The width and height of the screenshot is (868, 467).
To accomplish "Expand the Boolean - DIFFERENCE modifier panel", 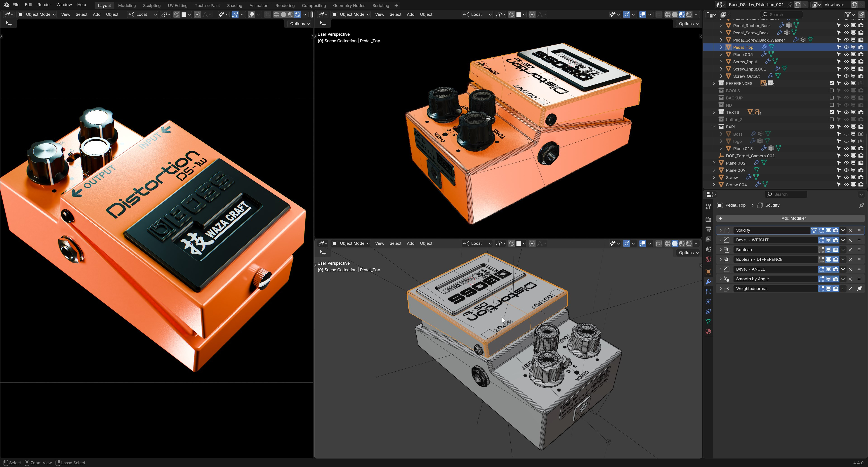I will pyautogui.click(x=720, y=259).
